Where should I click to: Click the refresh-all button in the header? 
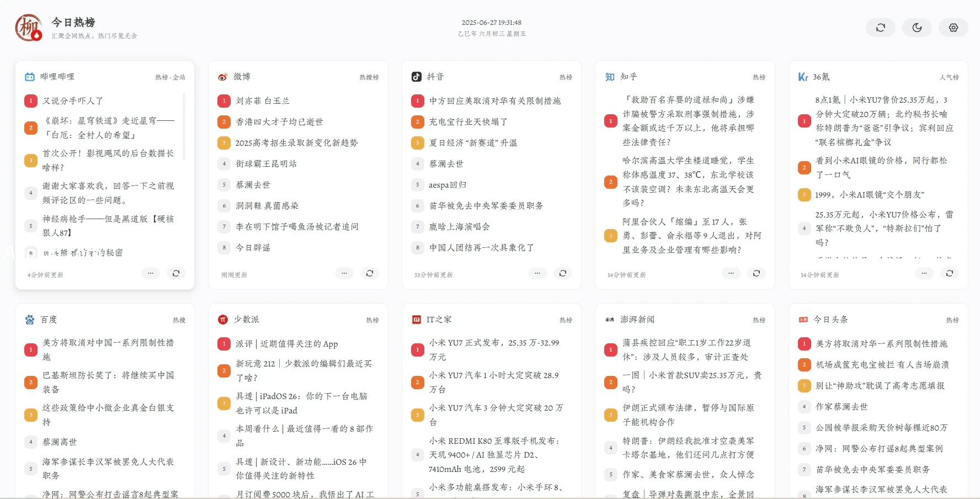[x=881, y=28]
